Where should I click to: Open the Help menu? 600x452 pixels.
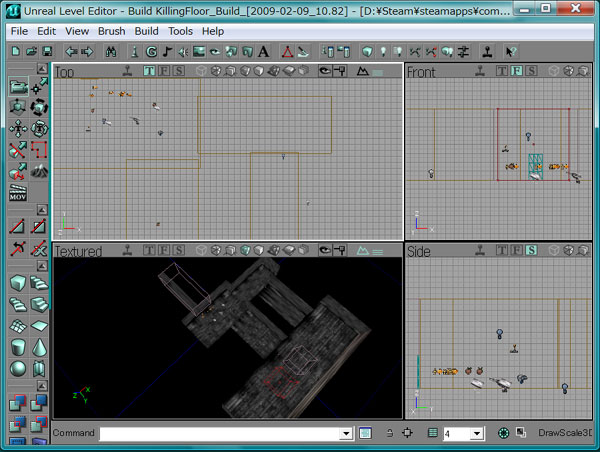213,31
